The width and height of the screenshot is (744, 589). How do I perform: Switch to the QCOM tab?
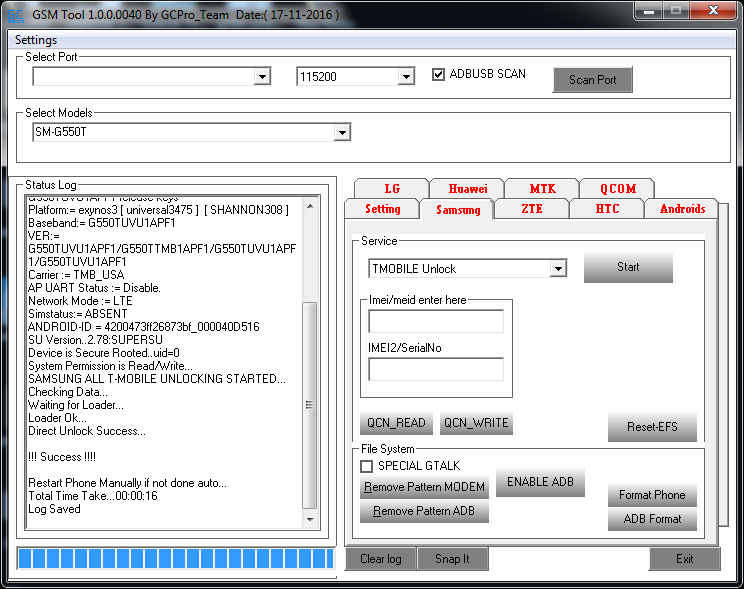pos(617,188)
